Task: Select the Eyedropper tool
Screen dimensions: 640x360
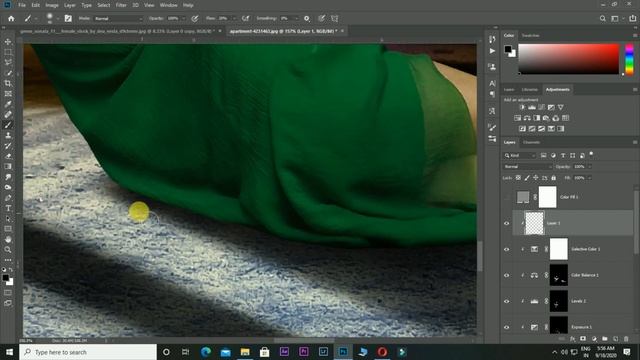Action: point(8,104)
